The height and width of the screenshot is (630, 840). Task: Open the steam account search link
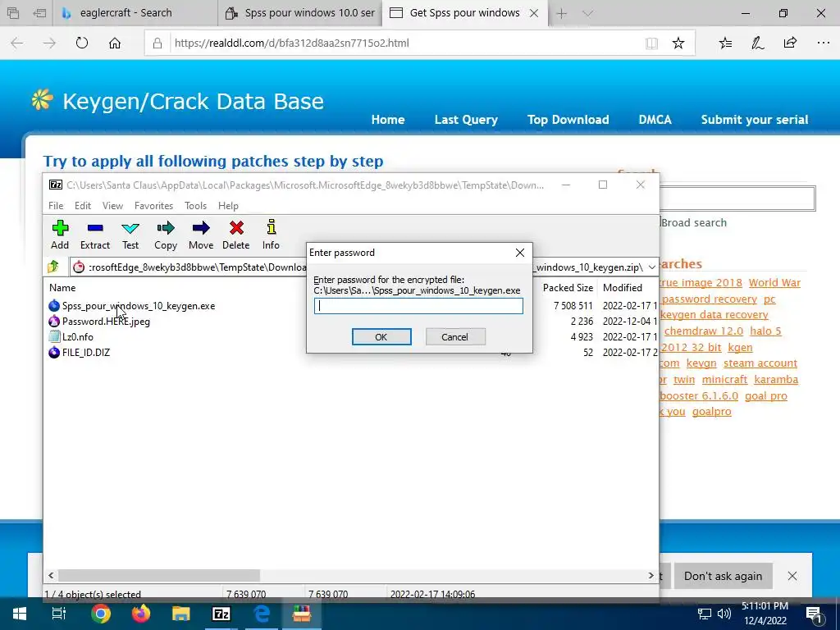pyautogui.click(x=760, y=363)
